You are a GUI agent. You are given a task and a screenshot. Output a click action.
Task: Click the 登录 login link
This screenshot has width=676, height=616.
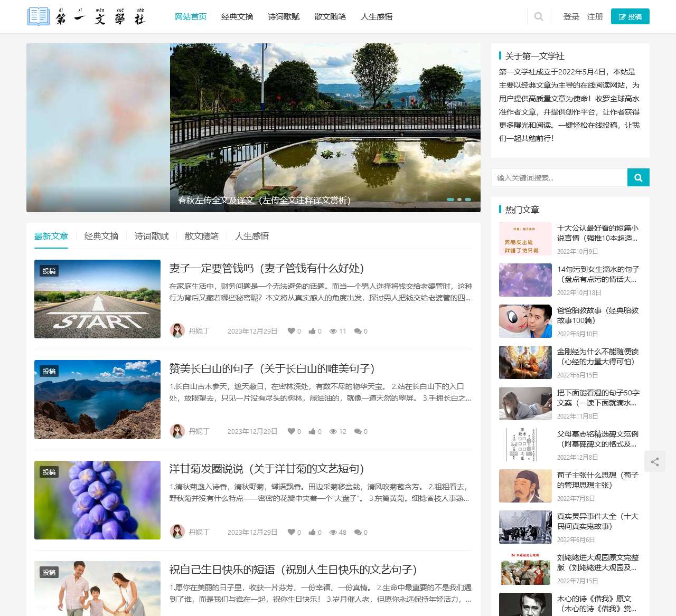571,17
